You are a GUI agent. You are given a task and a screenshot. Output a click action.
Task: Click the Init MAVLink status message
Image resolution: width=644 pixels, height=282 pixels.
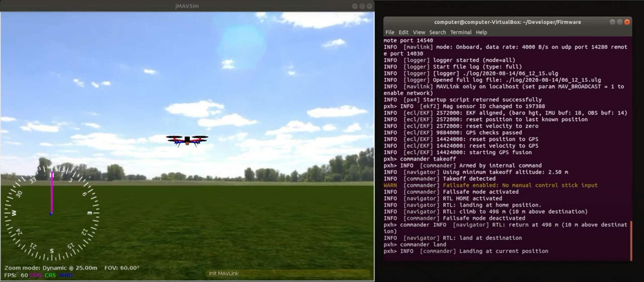pyautogui.click(x=224, y=274)
